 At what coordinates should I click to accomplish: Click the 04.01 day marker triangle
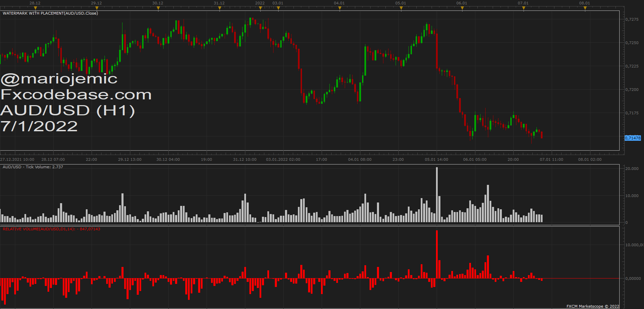[x=340, y=8]
